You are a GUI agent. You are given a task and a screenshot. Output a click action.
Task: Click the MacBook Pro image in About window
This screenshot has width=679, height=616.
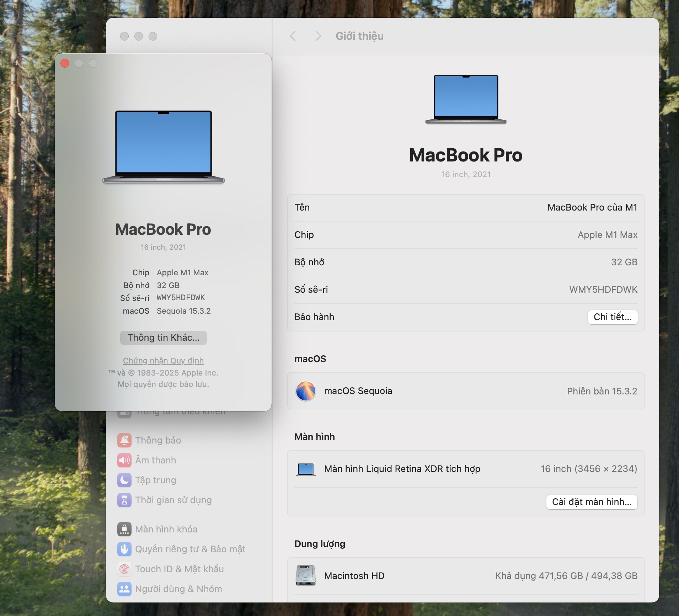click(x=164, y=147)
